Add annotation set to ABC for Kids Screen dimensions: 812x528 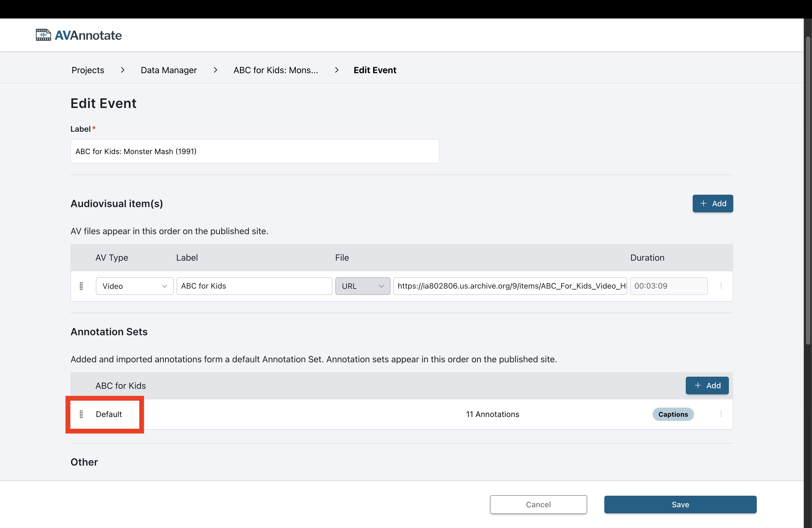[707, 386]
